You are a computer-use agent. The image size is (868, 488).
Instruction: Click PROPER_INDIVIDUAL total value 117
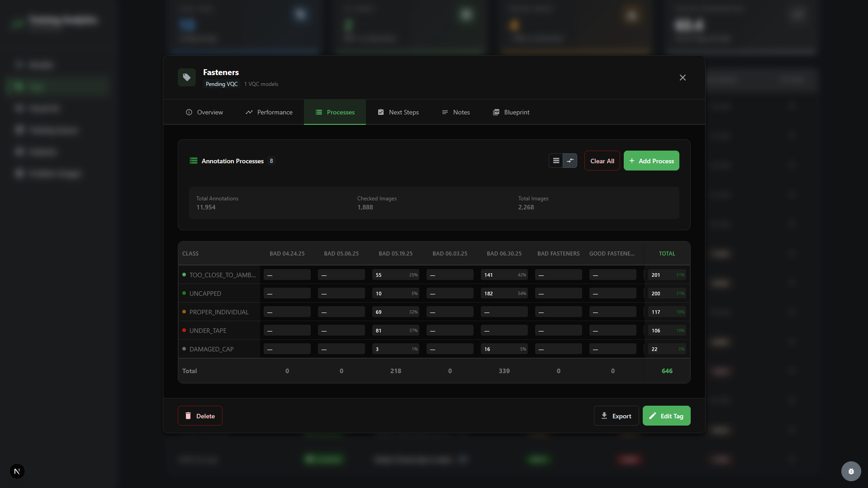coord(667,312)
